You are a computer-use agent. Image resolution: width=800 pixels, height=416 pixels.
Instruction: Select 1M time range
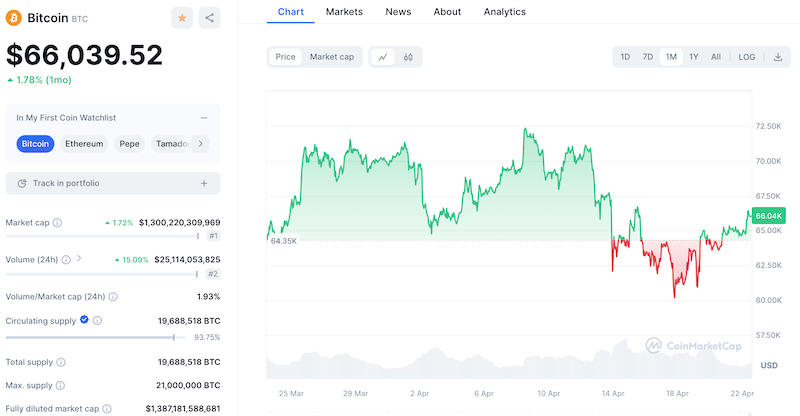click(x=671, y=57)
